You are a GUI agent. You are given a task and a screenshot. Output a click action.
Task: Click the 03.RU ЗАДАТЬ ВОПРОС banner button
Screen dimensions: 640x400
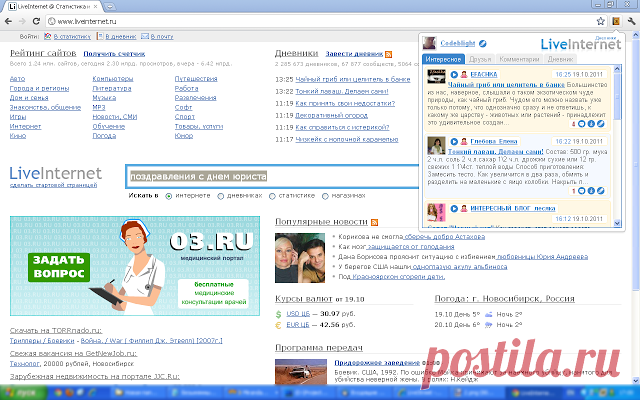point(59,267)
